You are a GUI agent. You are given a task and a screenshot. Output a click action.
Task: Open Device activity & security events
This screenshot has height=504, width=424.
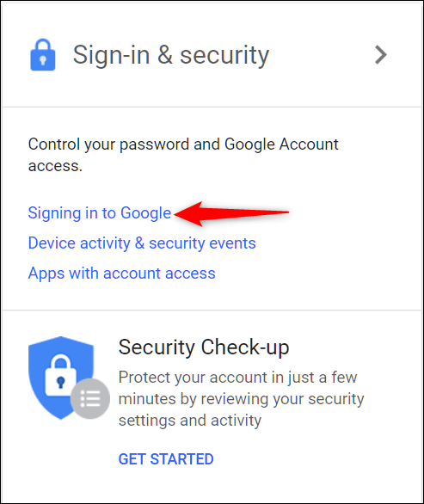(x=142, y=243)
